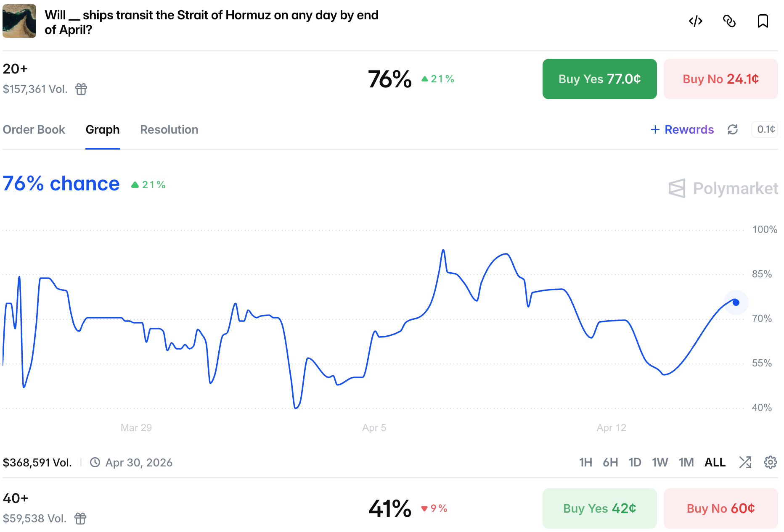Select the ALL time range
The height and width of the screenshot is (532, 784).
(x=715, y=462)
